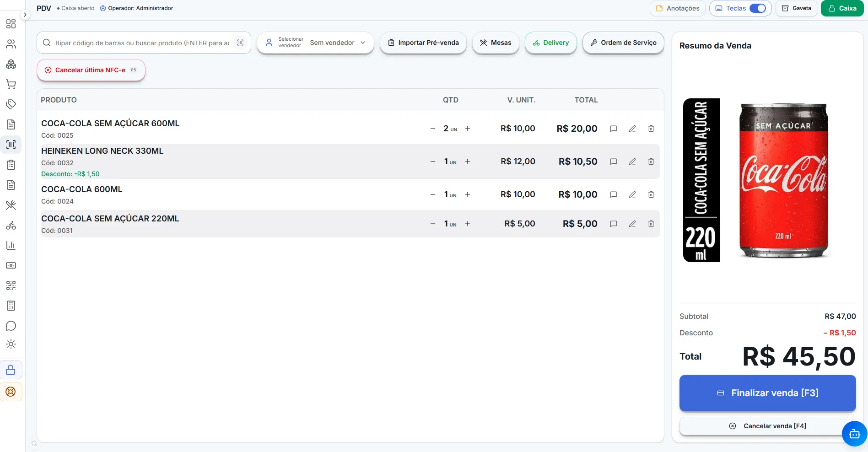Decrease quantity of COCA-COLA SEM AÇÚCAR 600ML
The width and height of the screenshot is (868, 452).
433,129
